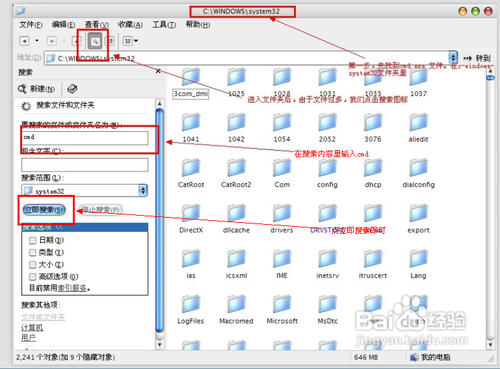The image size is (500, 369).
Task: Select the IME folder icon
Action: (x=282, y=259)
